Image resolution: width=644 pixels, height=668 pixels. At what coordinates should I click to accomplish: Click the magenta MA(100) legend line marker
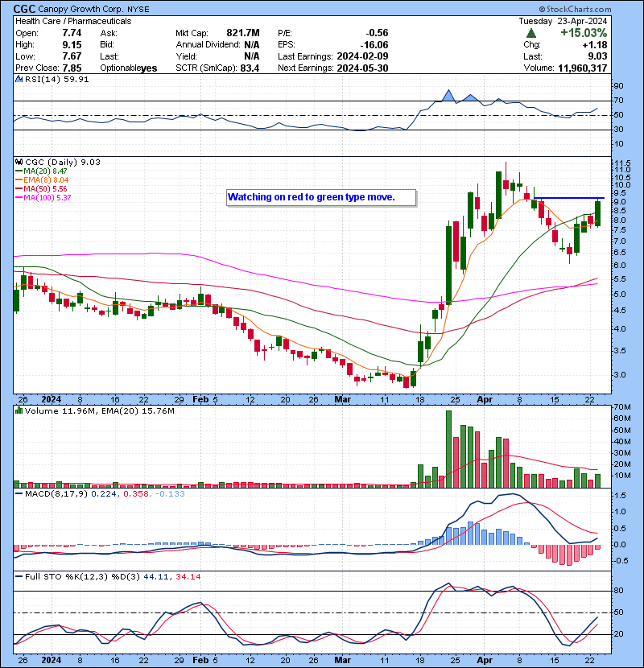19,198
